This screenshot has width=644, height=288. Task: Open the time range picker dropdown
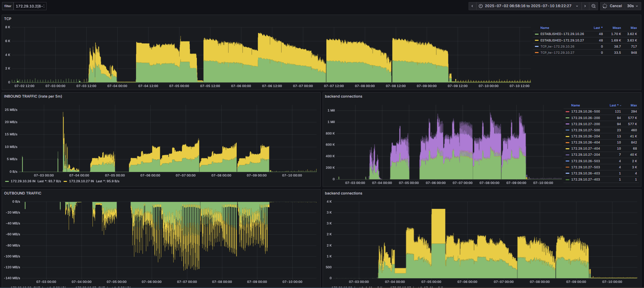point(528,6)
